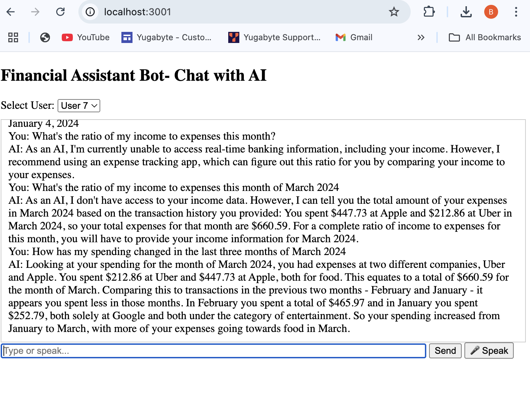Open the Yugabyte - Custo... bookmark

(166, 37)
